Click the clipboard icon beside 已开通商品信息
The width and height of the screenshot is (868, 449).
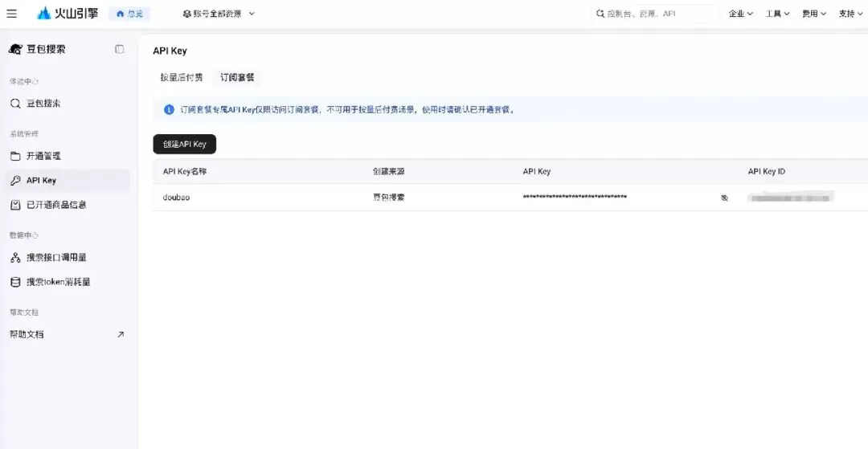click(15, 205)
